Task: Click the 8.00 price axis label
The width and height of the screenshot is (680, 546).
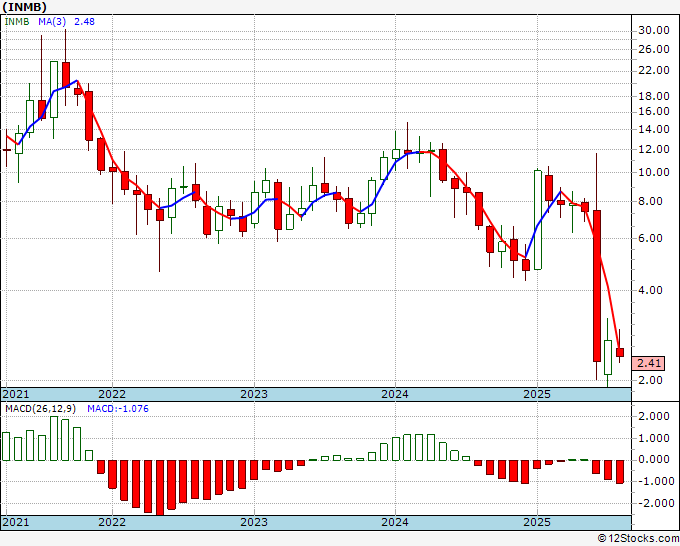Action: point(650,201)
